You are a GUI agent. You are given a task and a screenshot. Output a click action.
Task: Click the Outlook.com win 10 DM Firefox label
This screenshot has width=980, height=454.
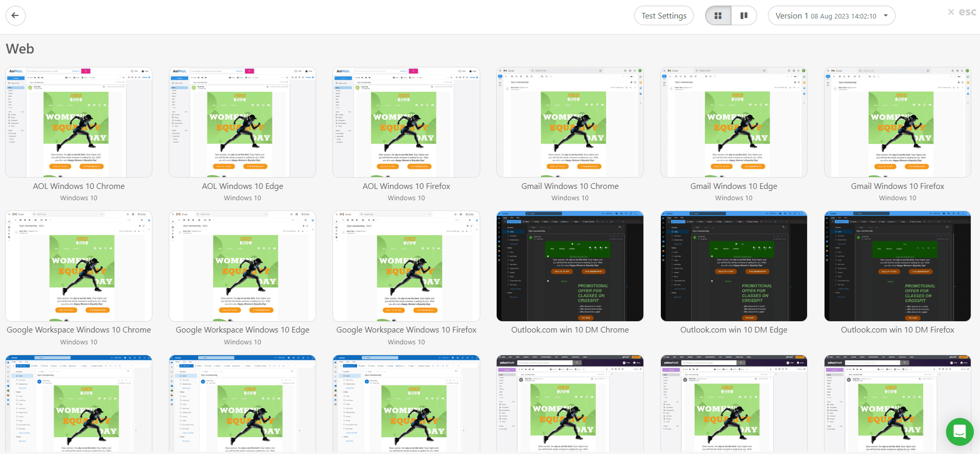897,330
